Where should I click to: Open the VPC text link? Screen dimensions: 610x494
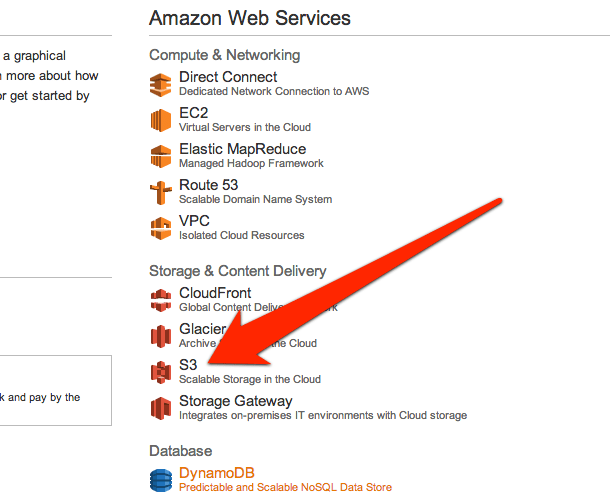(194, 221)
